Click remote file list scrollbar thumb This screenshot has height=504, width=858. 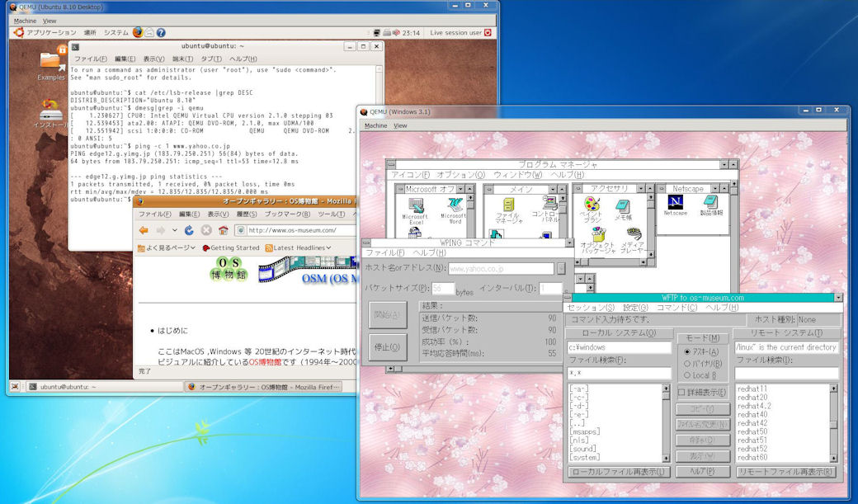(x=833, y=424)
